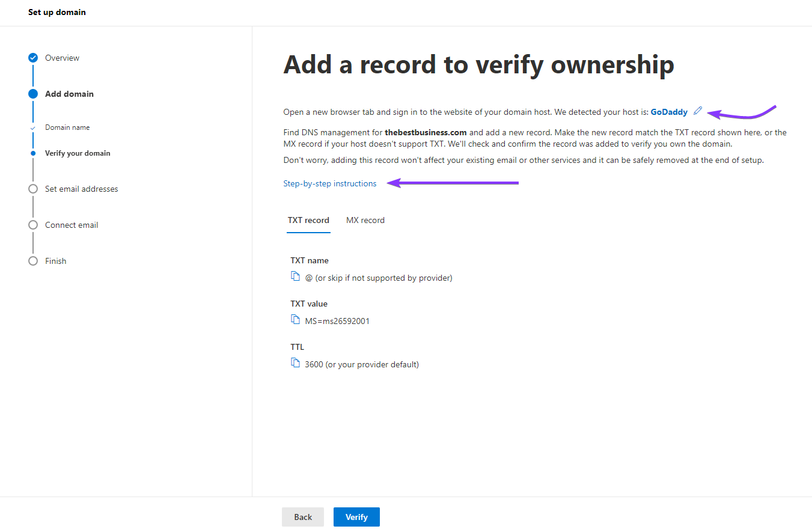Select the Verify your domain sub-step
This screenshot has width=812, height=532.
coord(78,153)
